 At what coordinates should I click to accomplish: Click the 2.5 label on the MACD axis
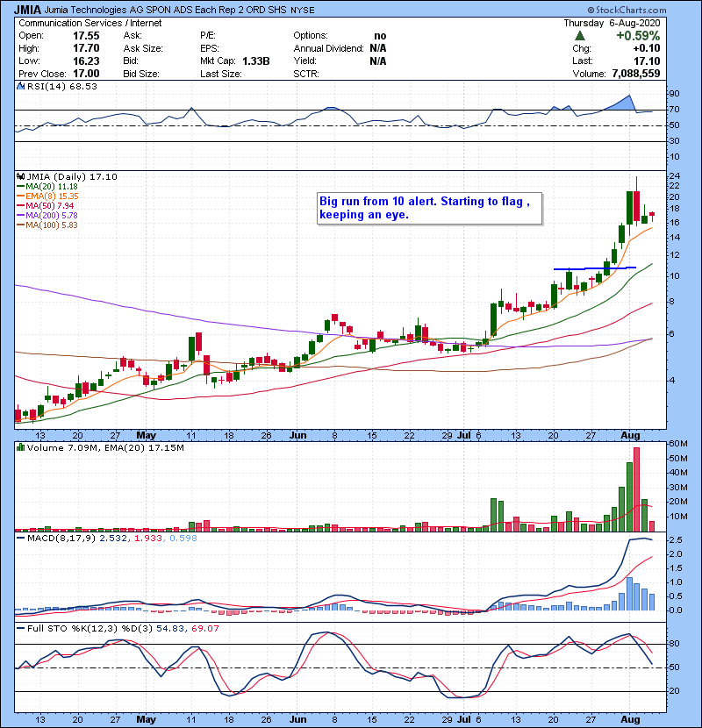[x=676, y=540]
